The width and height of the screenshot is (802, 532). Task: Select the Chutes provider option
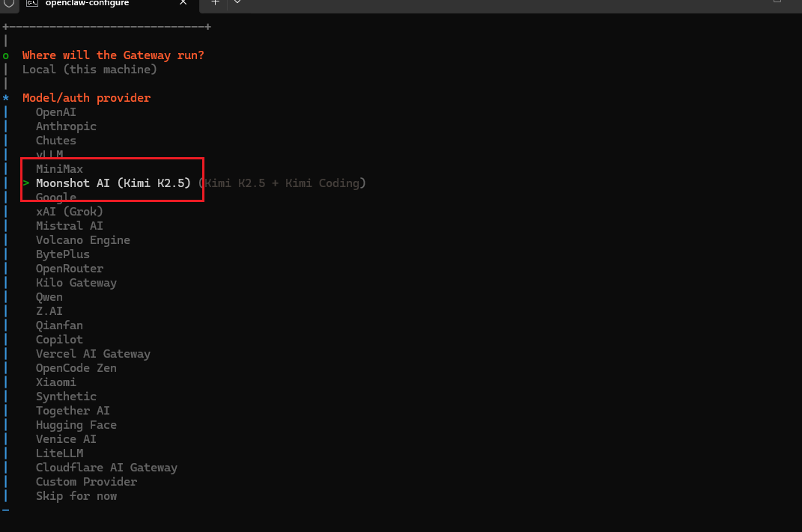(x=55, y=141)
